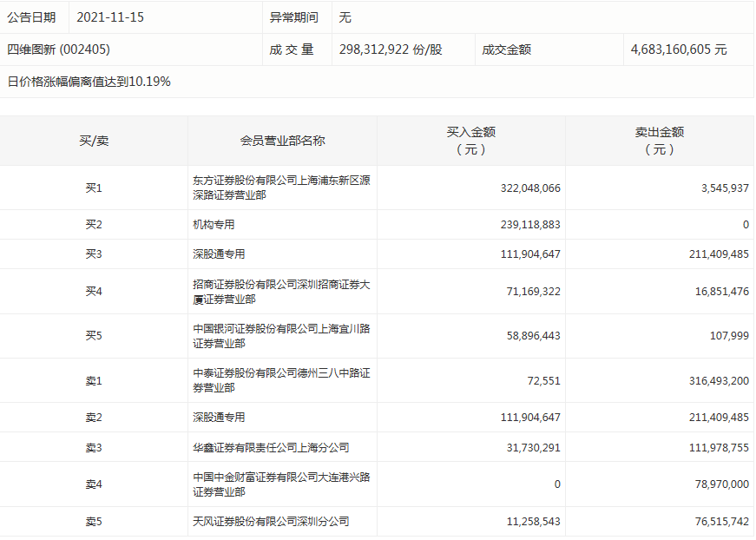Click the 公告日期 label

(x=31, y=18)
